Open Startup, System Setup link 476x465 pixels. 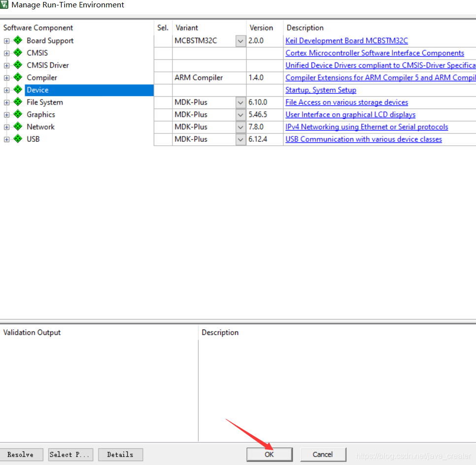click(321, 90)
